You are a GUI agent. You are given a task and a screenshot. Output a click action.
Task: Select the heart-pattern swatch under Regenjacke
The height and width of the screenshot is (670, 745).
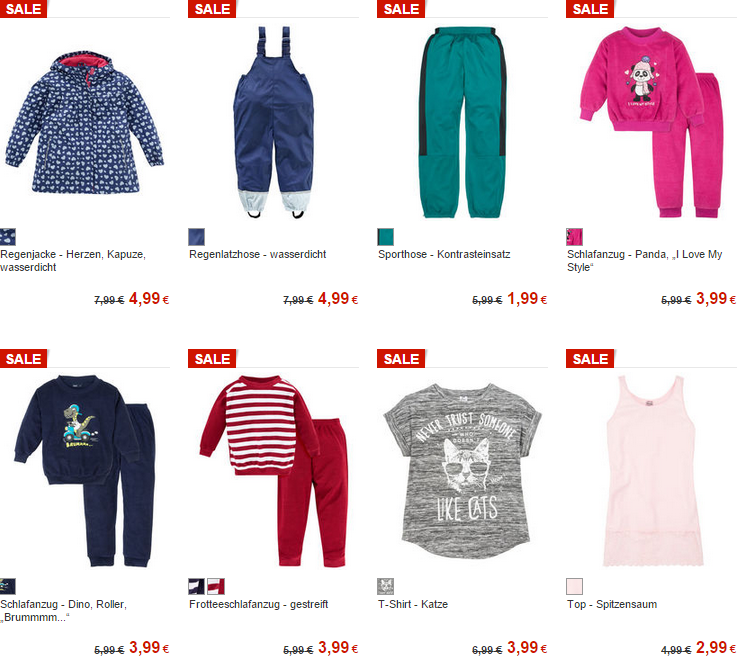(x=8, y=237)
